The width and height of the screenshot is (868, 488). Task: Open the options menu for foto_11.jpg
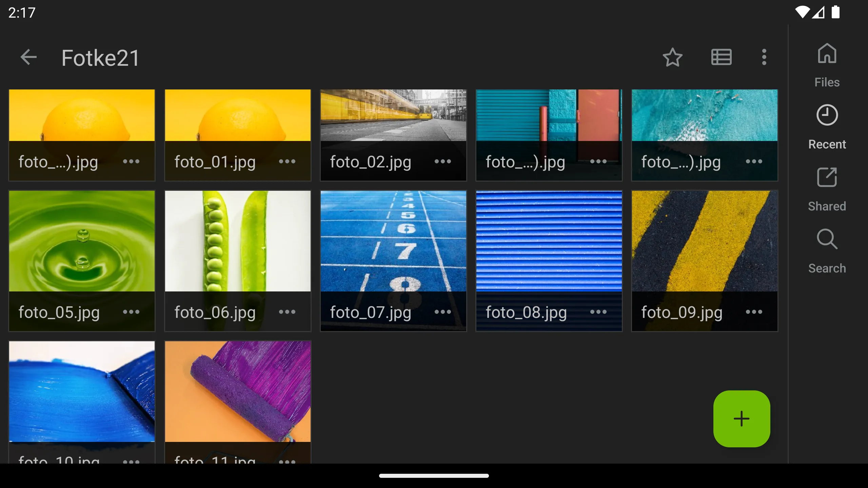coord(287,462)
